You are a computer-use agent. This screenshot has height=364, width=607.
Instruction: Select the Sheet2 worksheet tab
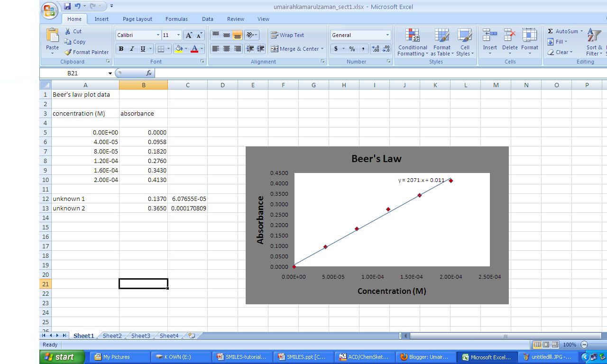pos(112,336)
